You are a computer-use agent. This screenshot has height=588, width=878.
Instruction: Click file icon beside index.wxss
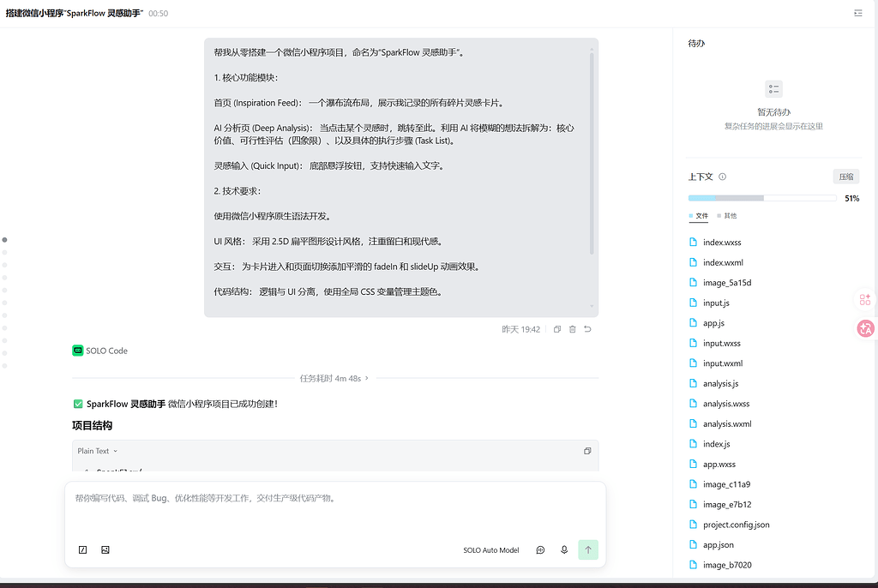tap(693, 242)
